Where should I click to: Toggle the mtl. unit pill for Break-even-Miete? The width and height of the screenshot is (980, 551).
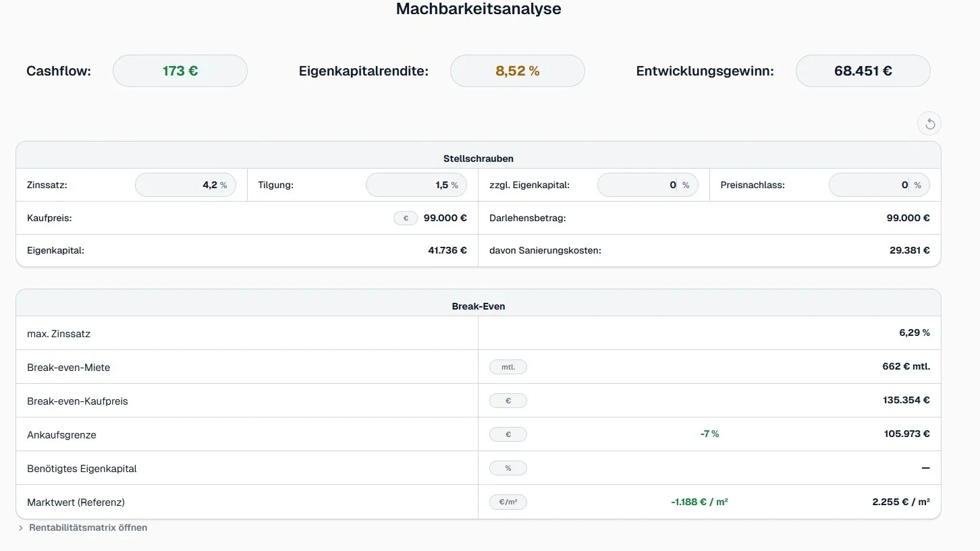click(508, 367)
